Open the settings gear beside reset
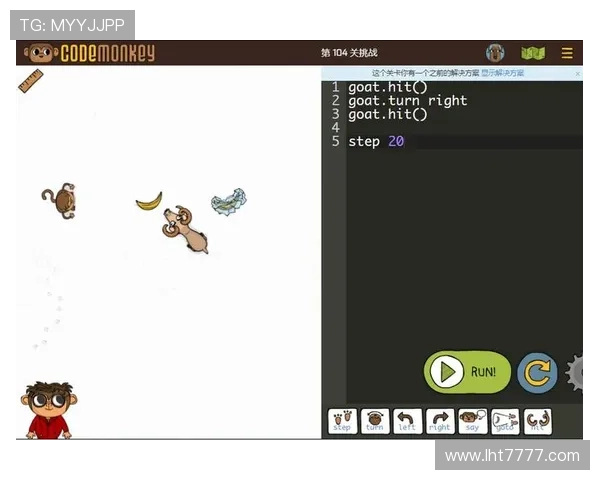 pyautogui.click(x=576, y=373)
